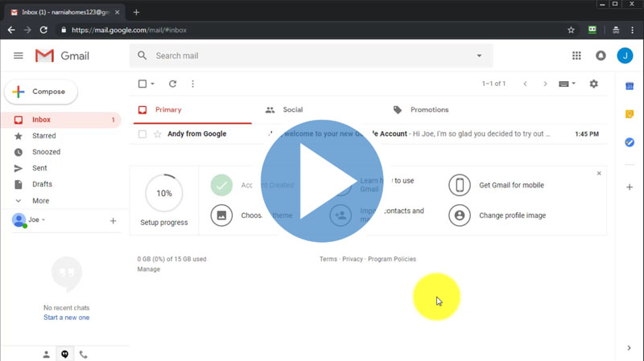Click the Refresh icon in mail toolbar
644x361 pixels.
[x=172, y=84]
